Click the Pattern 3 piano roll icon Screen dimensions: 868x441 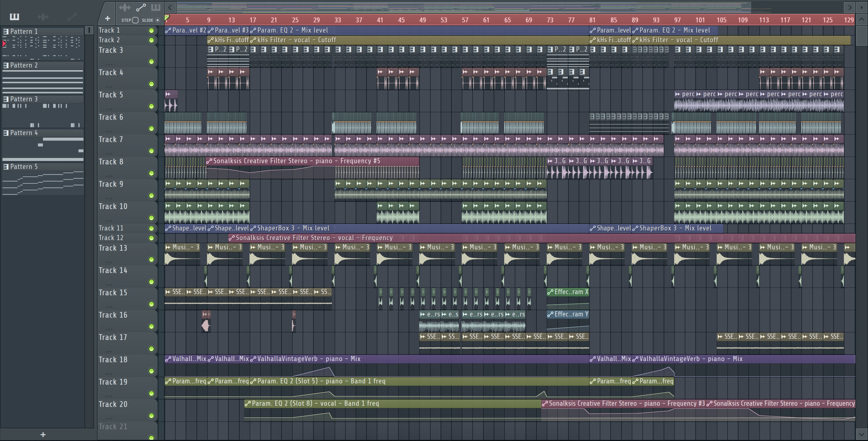(6, 99)
